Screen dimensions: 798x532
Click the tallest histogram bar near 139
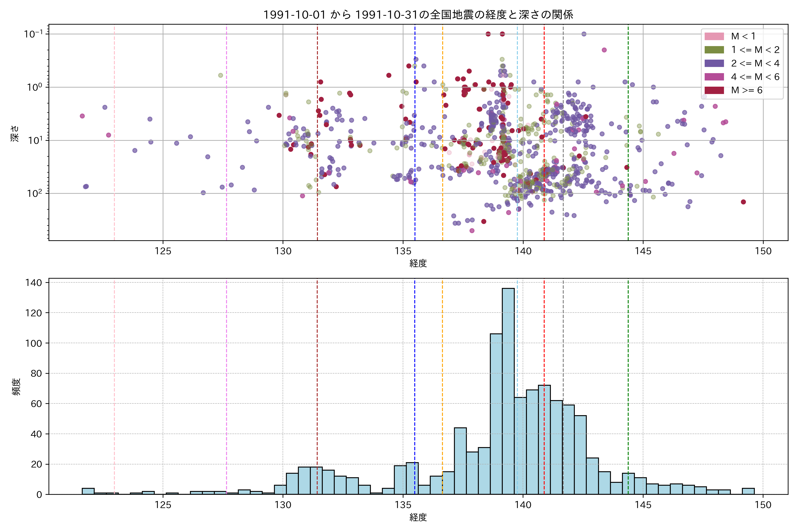(x=508, y=390)
